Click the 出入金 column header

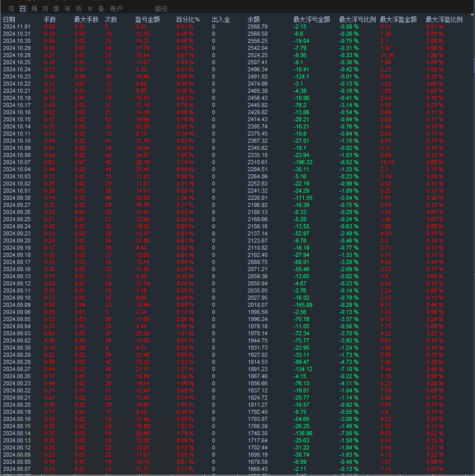click(x=221, y=20)
